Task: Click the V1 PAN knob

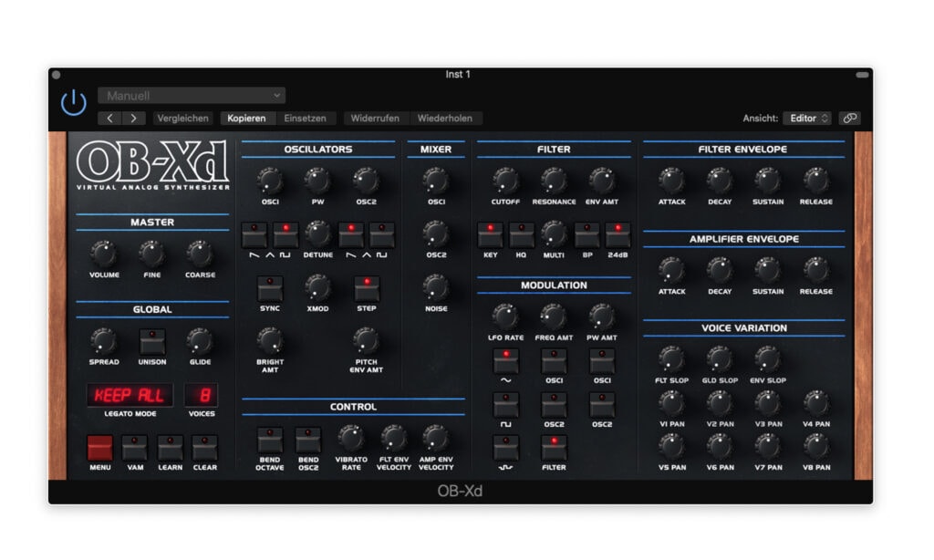Action: pyautogui.click(x=672, y=403)
